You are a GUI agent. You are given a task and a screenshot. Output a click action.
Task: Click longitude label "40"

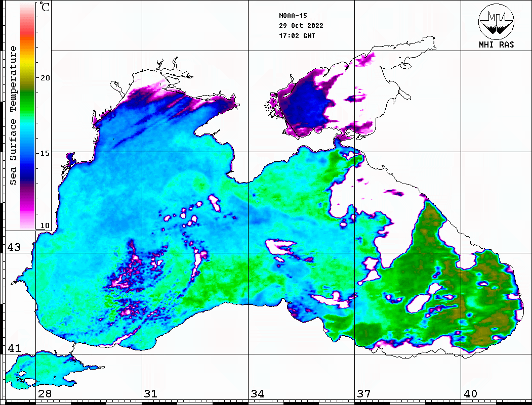click(x=470, y=393)
